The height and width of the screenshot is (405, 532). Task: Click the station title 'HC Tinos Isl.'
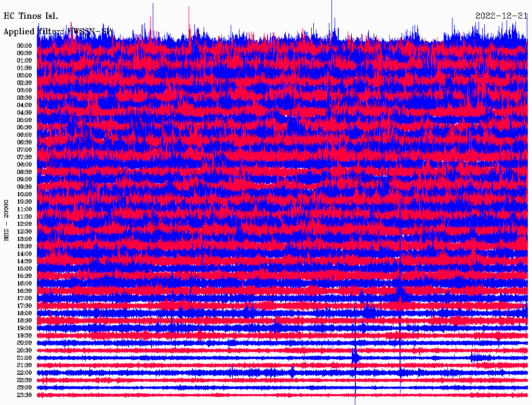click(x=31, y=16)
